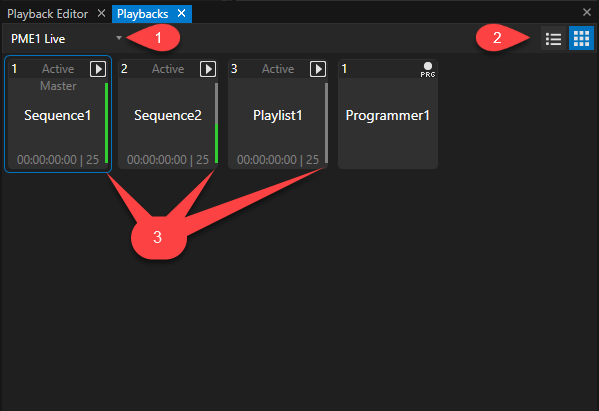Select the Playback Editor tab
The height and width of the screenshot is (411, 599).
pos(47,14)
